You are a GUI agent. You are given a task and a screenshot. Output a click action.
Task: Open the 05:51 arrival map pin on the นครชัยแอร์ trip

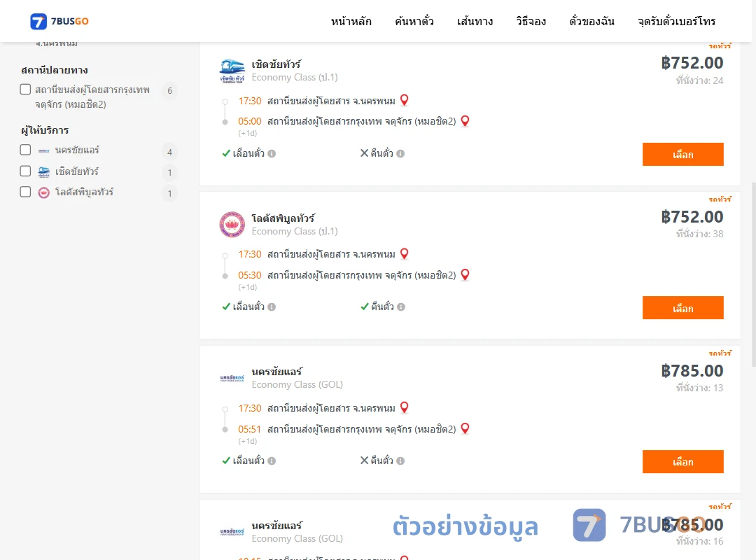point(465,428)
